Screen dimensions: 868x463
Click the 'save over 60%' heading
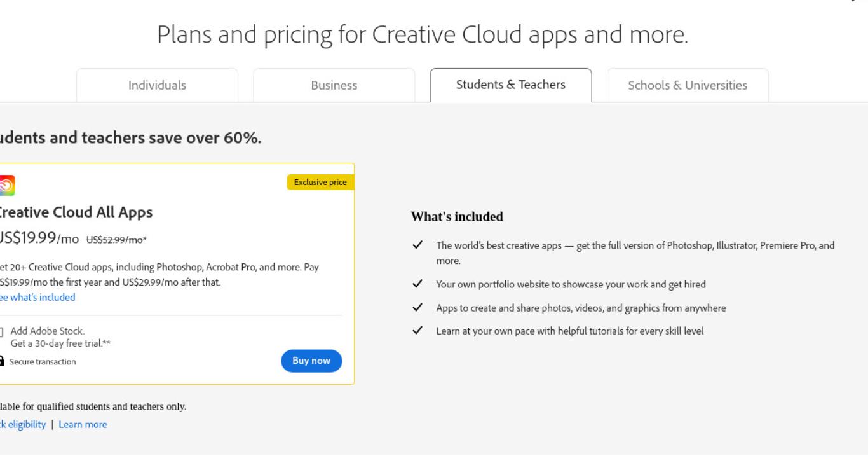coord(130,138)
